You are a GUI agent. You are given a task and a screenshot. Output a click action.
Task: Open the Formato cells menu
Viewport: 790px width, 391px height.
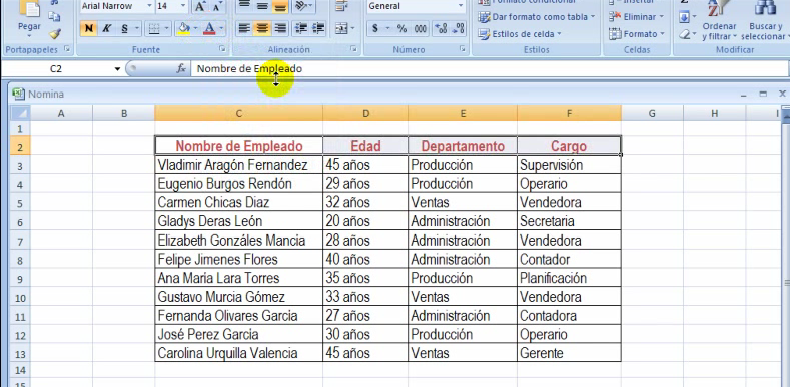(x=637, y=34)
